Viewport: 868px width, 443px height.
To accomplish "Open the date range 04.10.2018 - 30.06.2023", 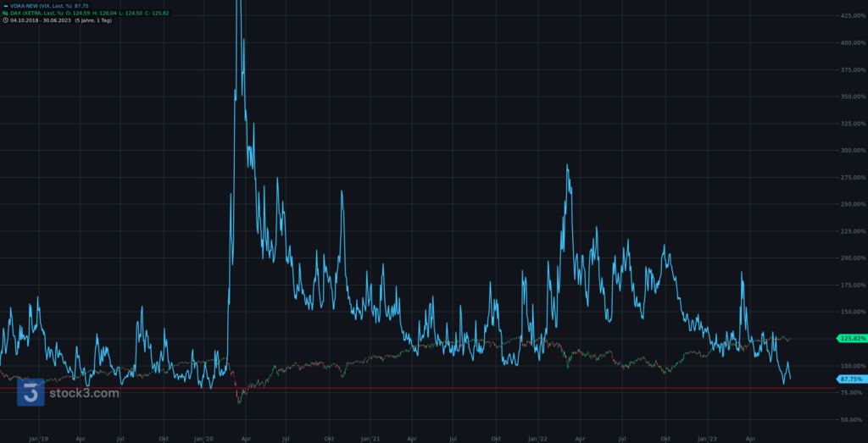I will click(x=42, y=20).
